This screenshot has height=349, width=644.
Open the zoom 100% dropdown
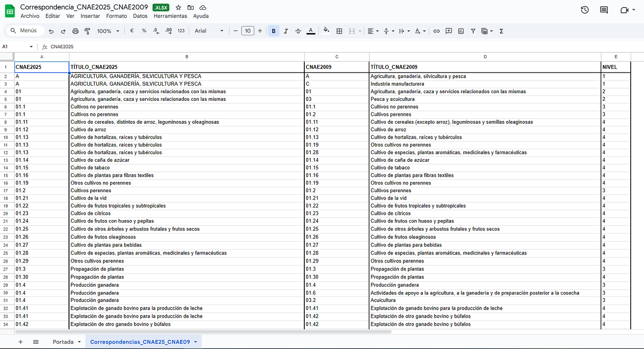pyautogui.click(x=108, y=31)
